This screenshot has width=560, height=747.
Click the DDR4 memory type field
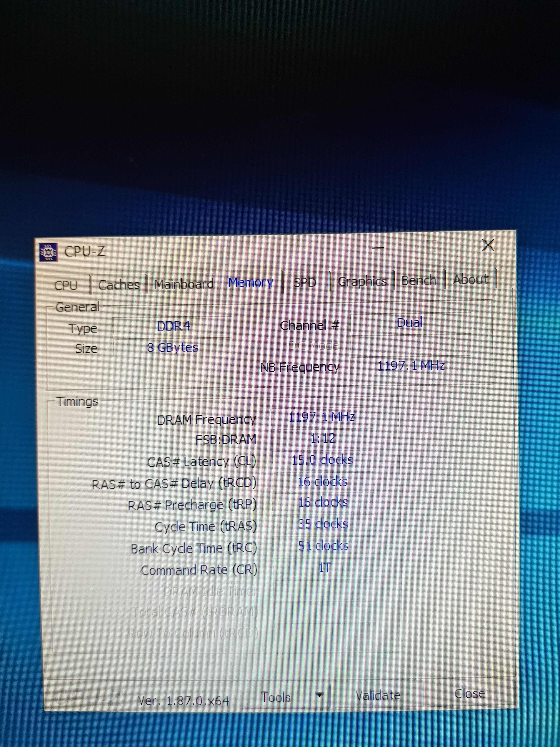click(x=174, y=326)
